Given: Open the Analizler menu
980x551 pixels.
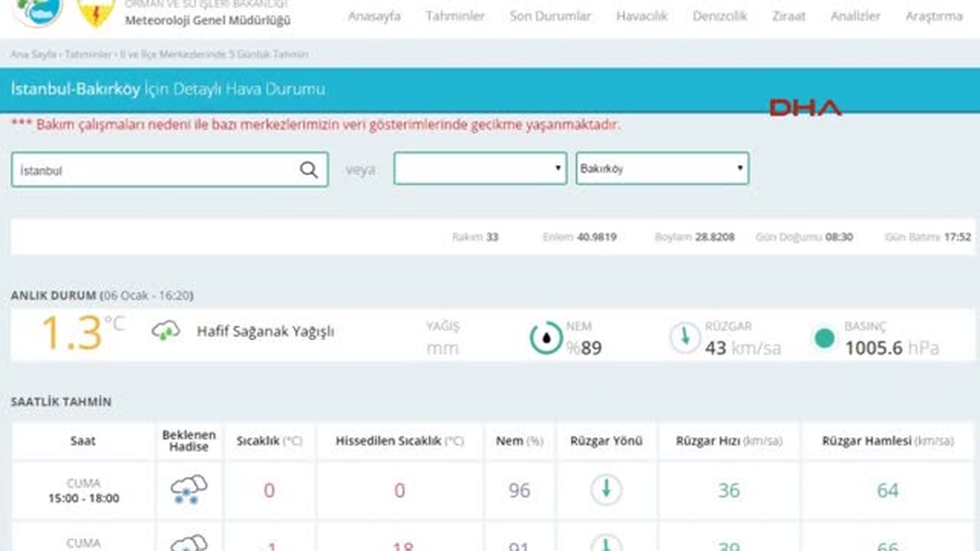Looking at the screenshot, I should point(855,16).
